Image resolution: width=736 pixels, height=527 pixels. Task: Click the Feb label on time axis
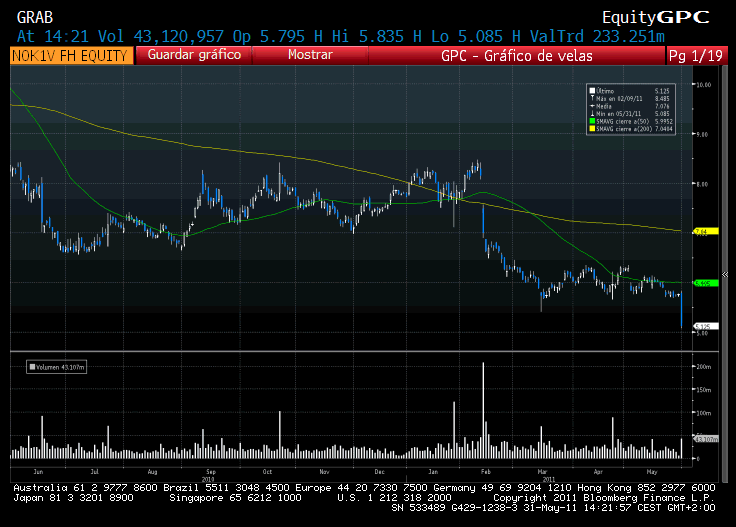pos(485,472)
